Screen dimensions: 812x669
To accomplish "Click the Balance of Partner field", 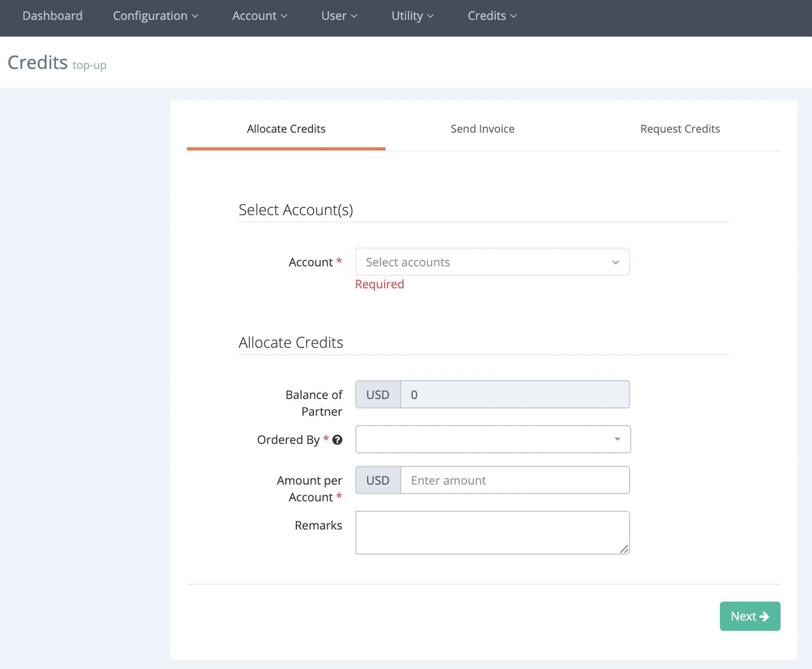I will click(x=515, y=394).
